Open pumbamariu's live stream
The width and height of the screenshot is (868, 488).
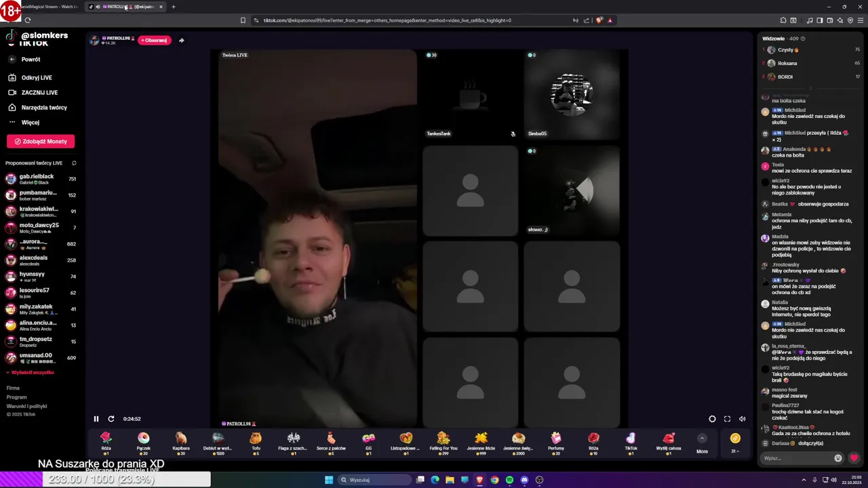pyautogui.click(x=41, y=195)
